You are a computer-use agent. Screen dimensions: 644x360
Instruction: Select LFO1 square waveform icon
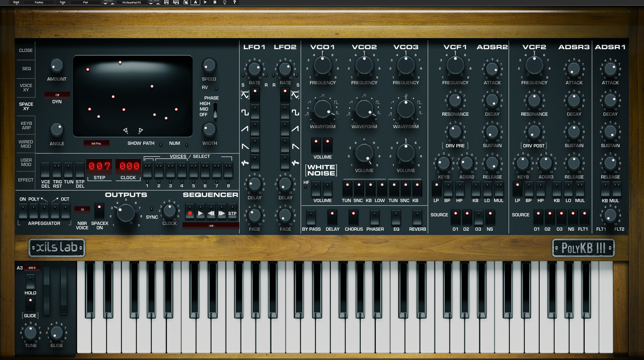tap(245, 112)
